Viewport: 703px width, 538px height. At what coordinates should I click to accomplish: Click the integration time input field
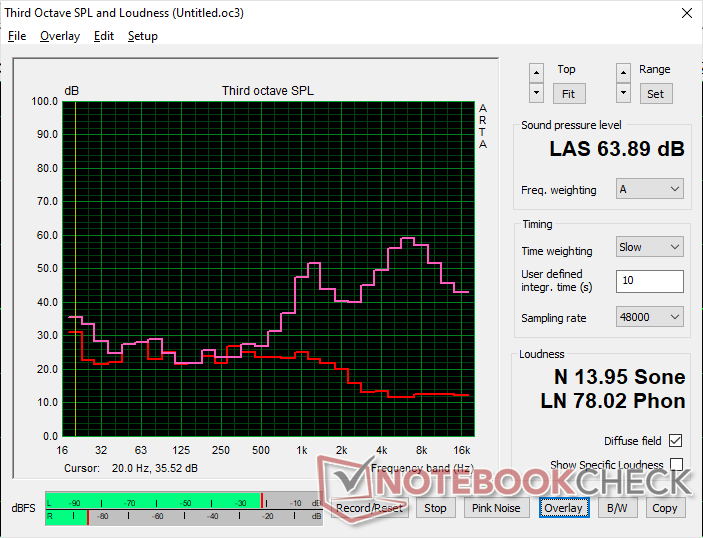tap(650, 281)
